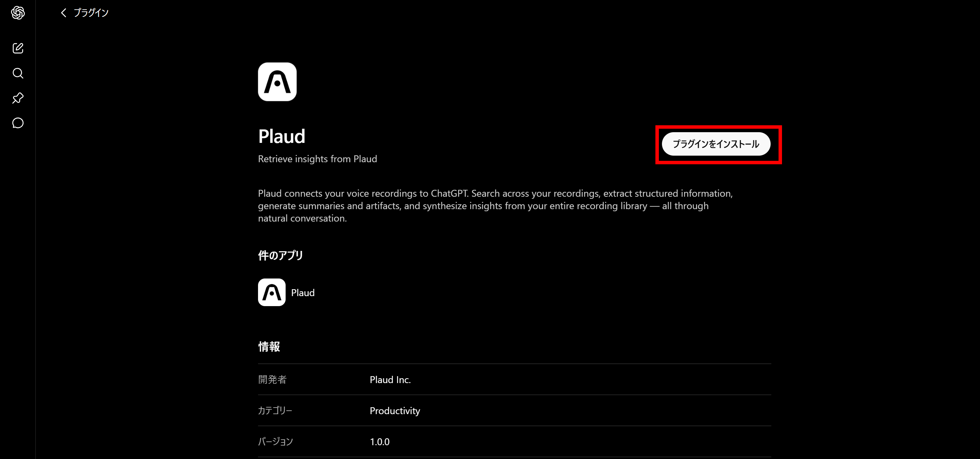Open the chat bubble icon in the sidebar
This screenshot has width=980, height=459.
(x=18, y=123)
